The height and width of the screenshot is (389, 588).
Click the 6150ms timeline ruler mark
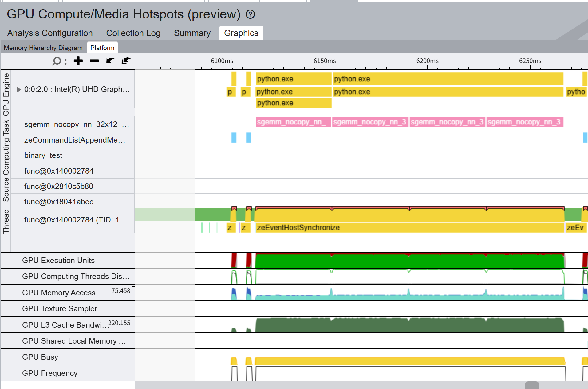325,61
